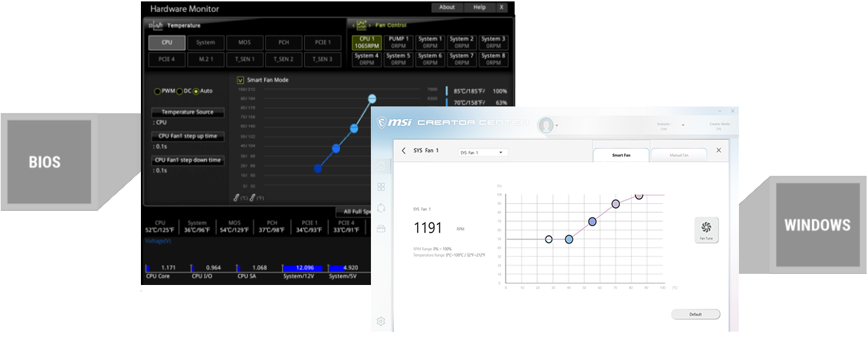Click the All Full Speed button
The image size is (868, 341).
tap(355, 211)
